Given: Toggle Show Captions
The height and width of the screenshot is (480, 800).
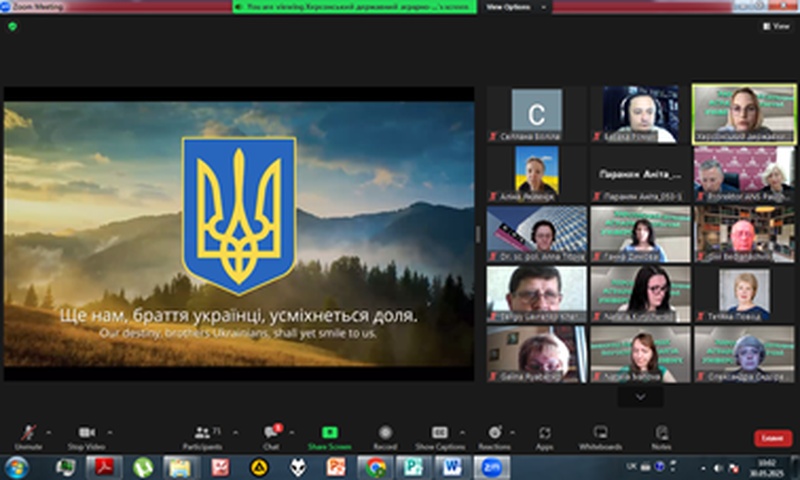Looking at the screenshot, I should click(x=440, y=438).
